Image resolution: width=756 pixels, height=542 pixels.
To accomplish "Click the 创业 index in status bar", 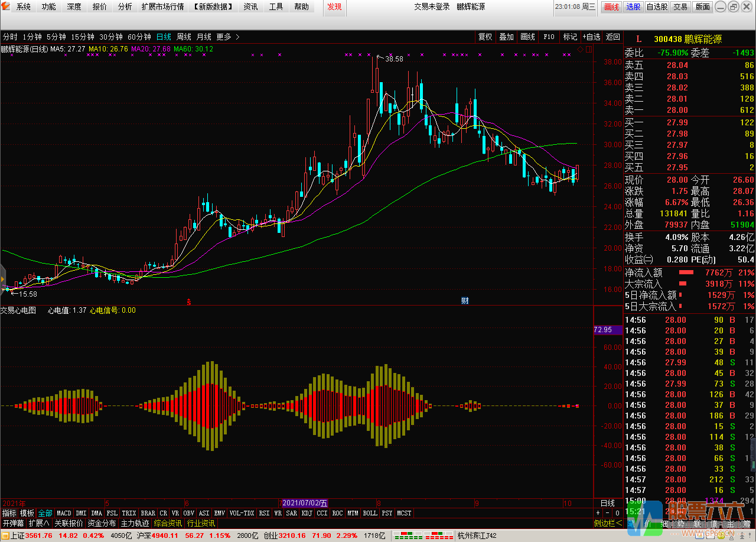I will click(271, 535).
